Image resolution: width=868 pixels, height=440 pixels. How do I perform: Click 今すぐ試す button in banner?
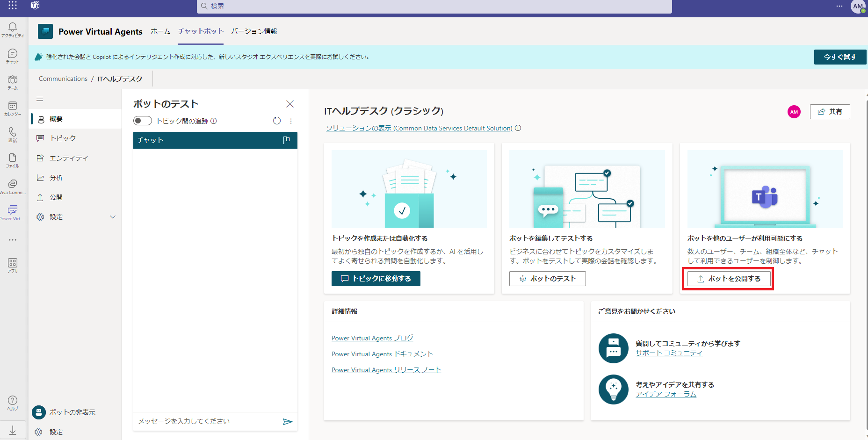[840, 57]
